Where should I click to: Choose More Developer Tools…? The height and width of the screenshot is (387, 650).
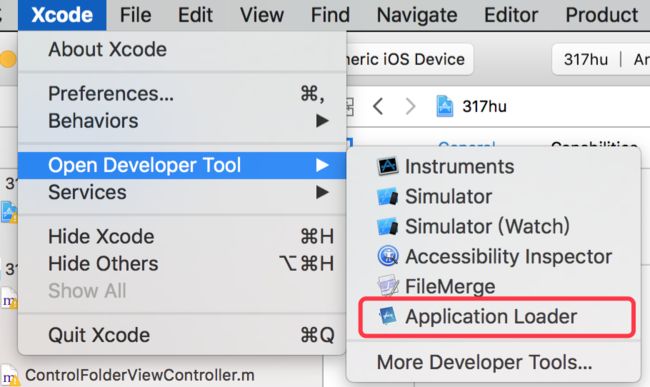click(484, 362)
